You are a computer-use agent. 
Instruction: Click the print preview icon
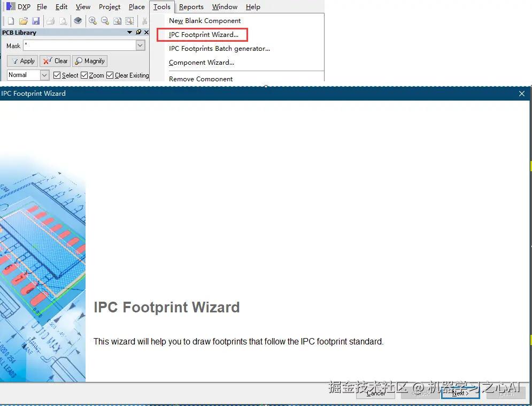(x=63, y=21)
